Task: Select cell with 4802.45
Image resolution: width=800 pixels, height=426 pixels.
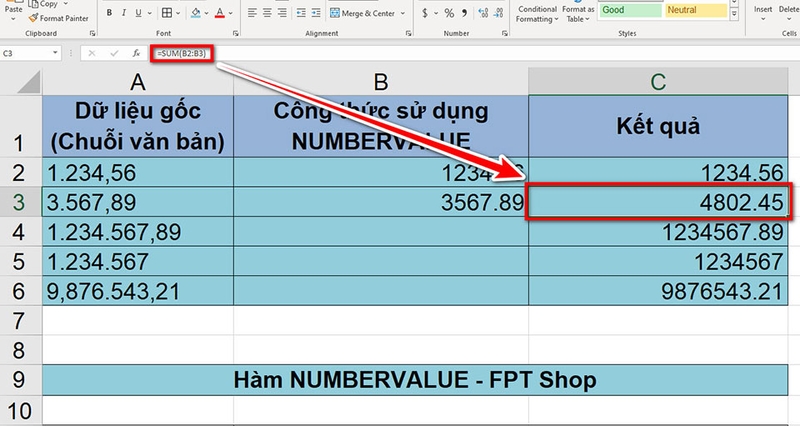Action: click(658, 202)
